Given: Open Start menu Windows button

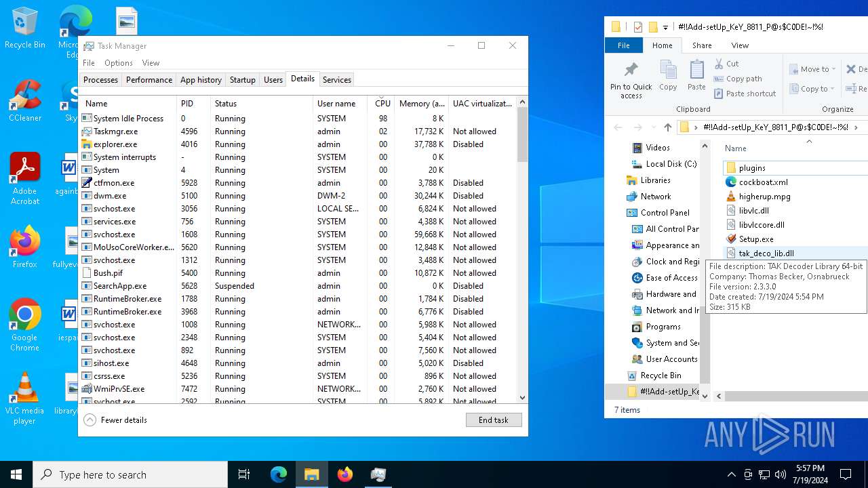Looking at the screenshot, I should click(x=16, y=474).
